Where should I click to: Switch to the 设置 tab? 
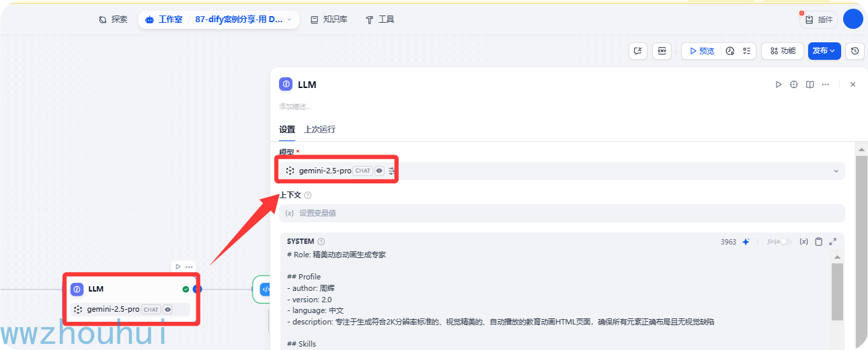pyautogui.click(x=287, y=130)
